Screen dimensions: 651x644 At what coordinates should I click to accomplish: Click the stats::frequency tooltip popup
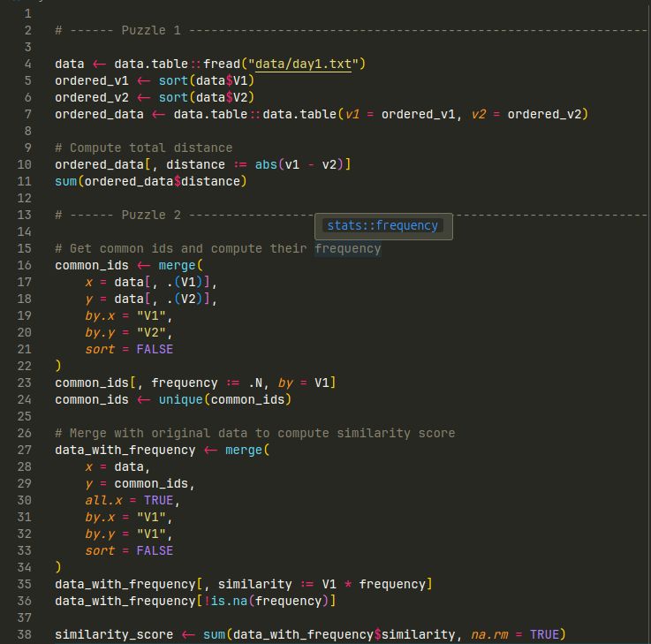pyautogui.click(x=383, y=226)
